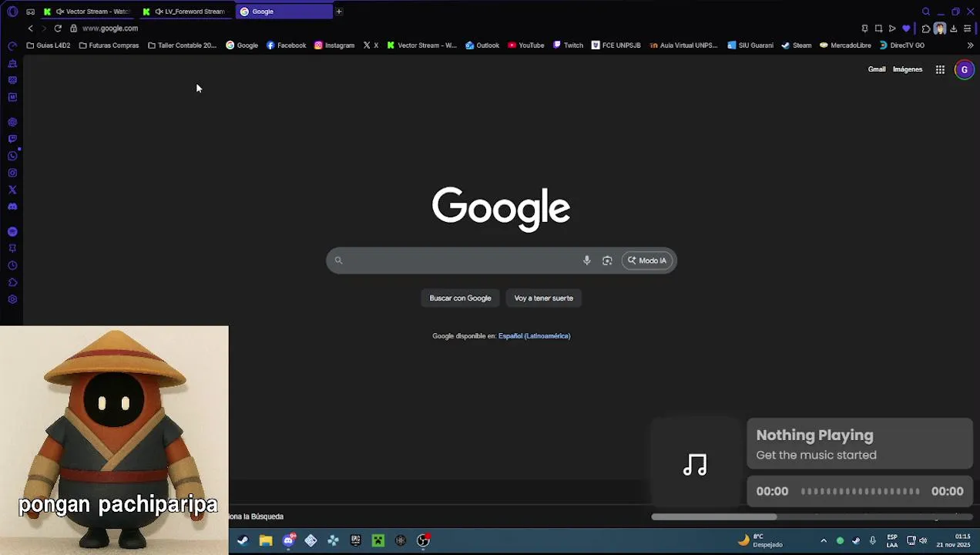Open sidebar Settings gear icon
The image size is (980, 555).
tap(12, 299)
